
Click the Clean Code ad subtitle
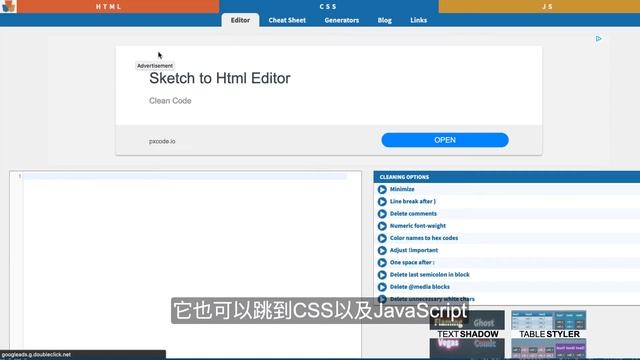(170, 101)
